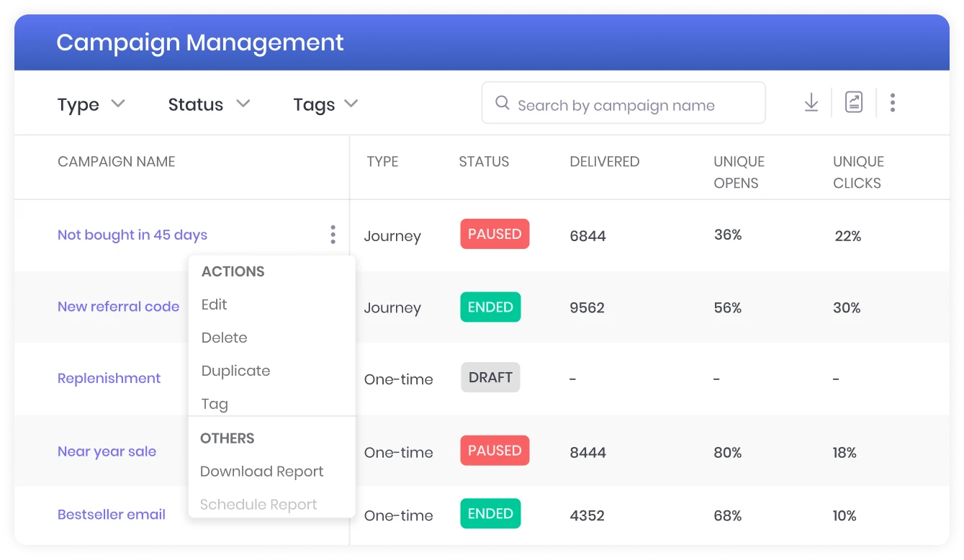Choose Edit from the Actions menu
The height and width of the screenshot is (560, 964).
point(215,304)
